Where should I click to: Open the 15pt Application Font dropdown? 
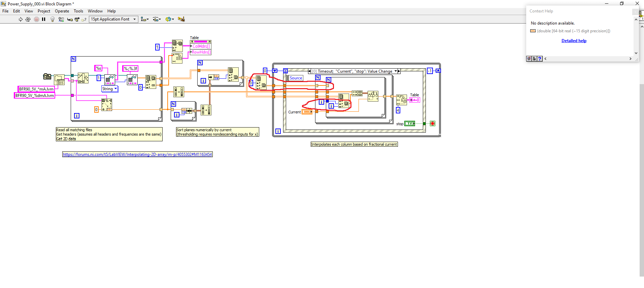point(113,19)
